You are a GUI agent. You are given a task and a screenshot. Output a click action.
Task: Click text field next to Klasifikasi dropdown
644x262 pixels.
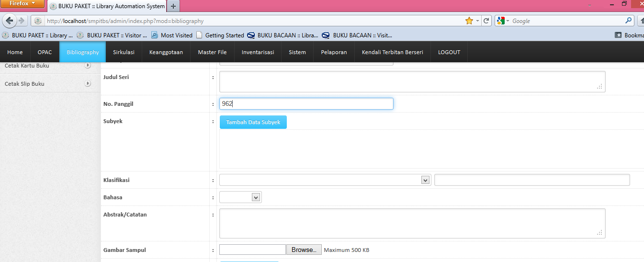532,180
